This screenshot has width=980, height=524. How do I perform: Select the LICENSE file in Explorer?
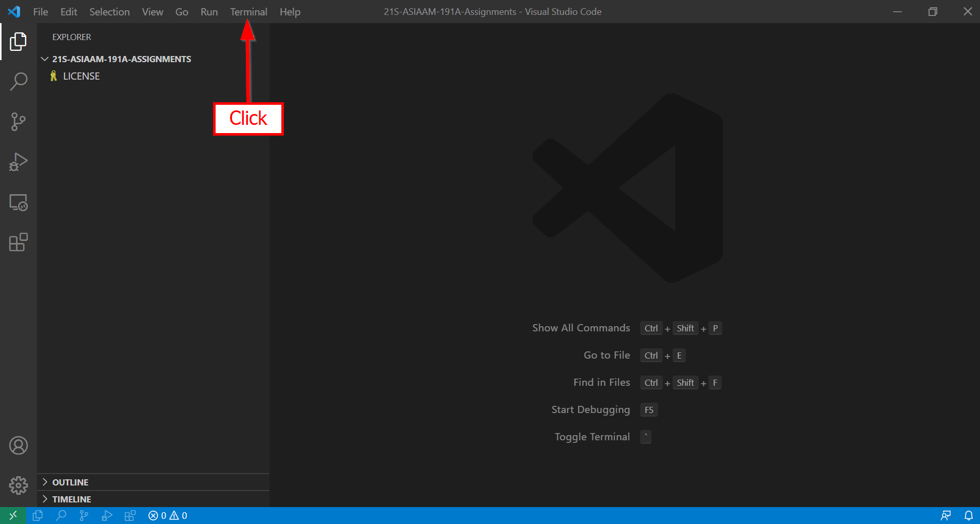pyautogui.click(x=81, y=76)
